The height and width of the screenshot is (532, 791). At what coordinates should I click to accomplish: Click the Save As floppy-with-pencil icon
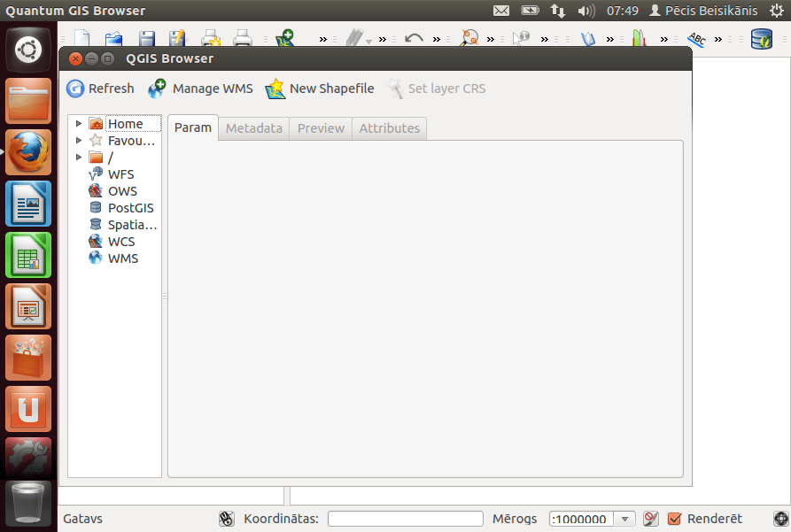[x=178, y=38]
